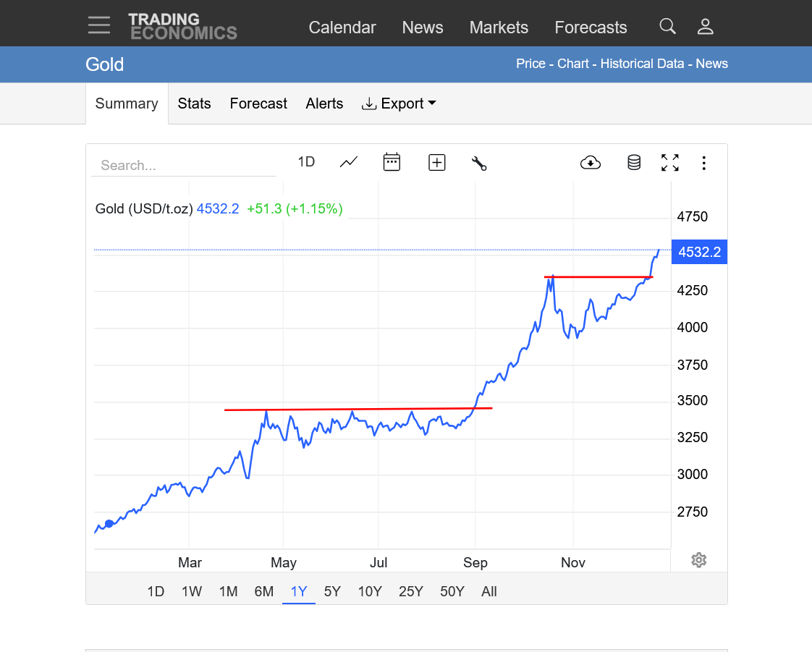
Task: Click the chart Search input field
Action: click(x=184, y=165)
